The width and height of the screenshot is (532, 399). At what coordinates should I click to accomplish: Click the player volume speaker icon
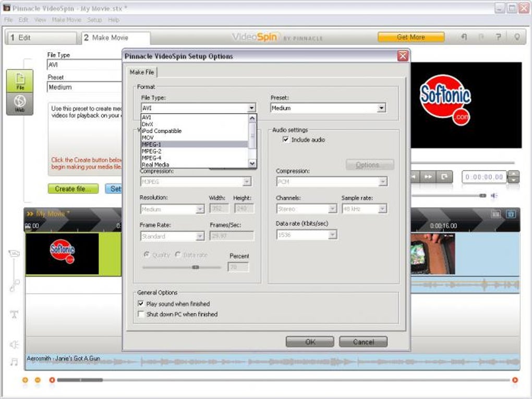(494, 196)
